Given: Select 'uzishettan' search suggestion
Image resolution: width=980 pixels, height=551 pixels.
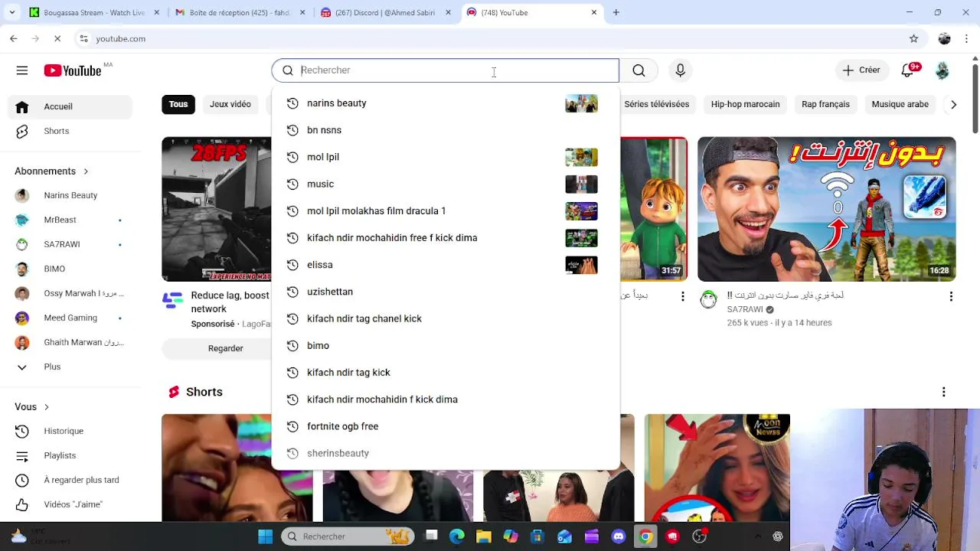Looking at the screenshot, I should (x=445, y=292).
